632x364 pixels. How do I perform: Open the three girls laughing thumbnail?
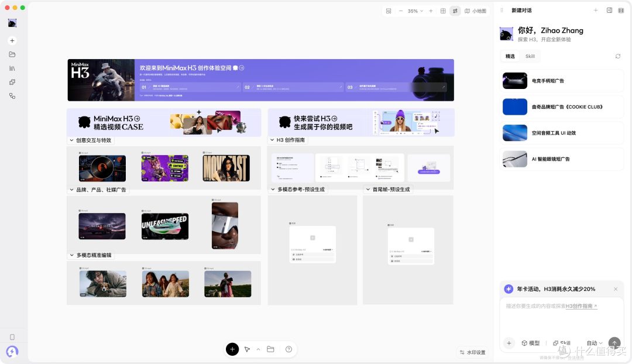tap(165, 284)
